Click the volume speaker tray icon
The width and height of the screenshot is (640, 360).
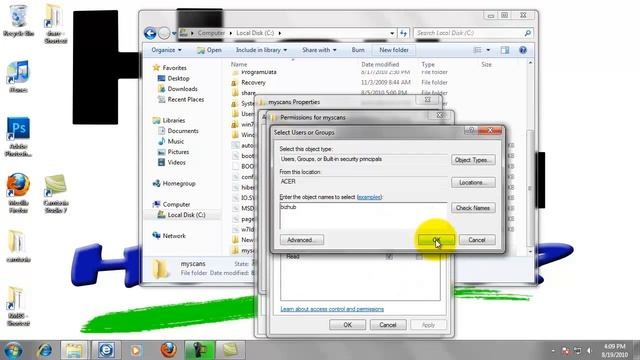[x=589, y=351]
